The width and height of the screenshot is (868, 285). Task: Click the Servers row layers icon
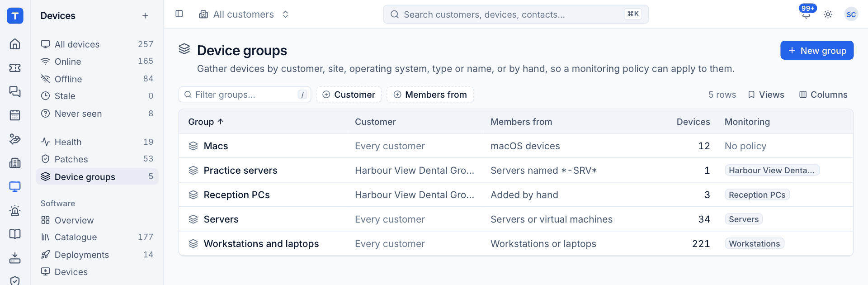(193, 219)
